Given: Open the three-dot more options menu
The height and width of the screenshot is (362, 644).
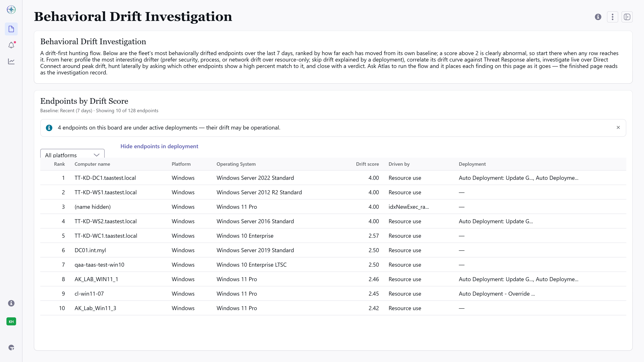Looking at the screenshot, I should coord(612,17).
